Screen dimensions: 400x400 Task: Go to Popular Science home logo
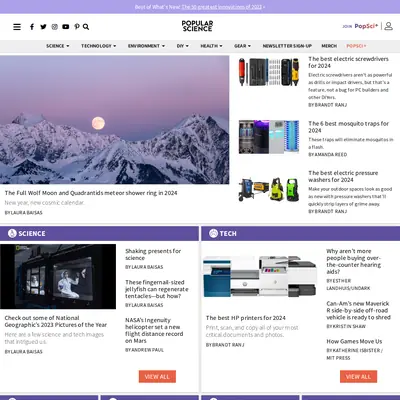pos(197,26)
